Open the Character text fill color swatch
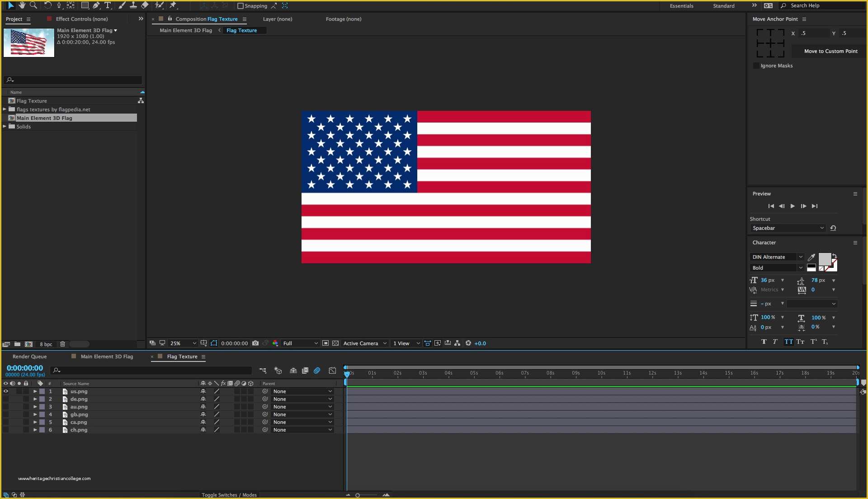Image resolution: width=868 pixels, height=499 pixels. coord(825,259)
